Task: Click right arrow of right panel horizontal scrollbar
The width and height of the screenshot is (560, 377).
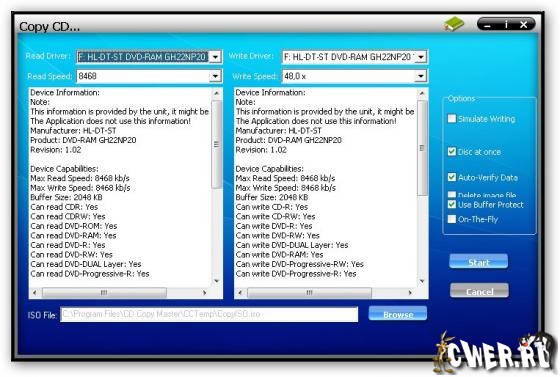Action: pos(410,293)
